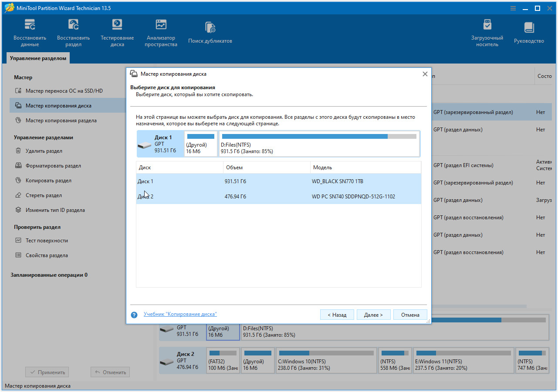558x392 pixels.
Task: Select Мастер переноса ОС на SSD/HD
Action: coord(64,91)
